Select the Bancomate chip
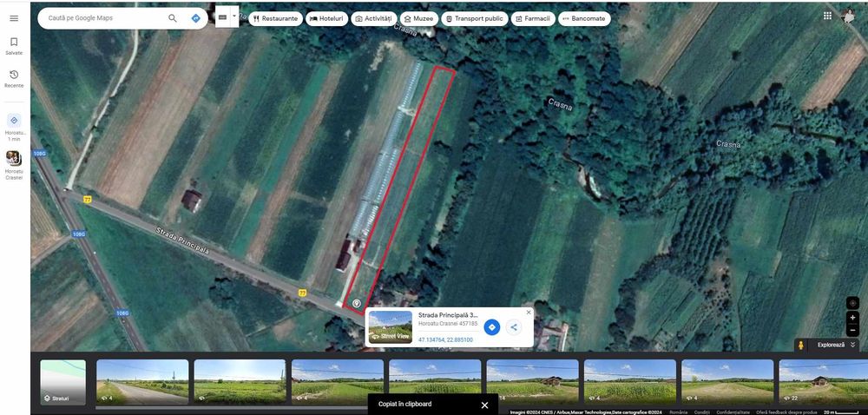868x415 pixels. pyautogui.click(x=584, y=18)
